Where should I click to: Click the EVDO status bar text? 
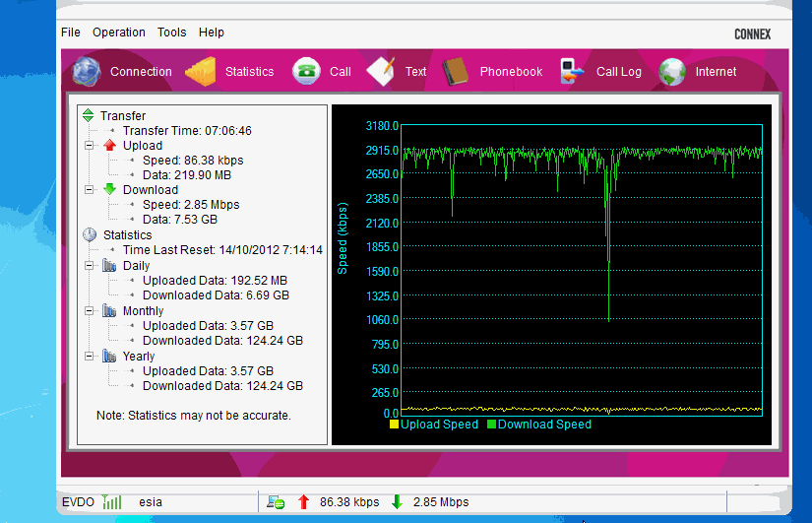click(x=78, y=501)
